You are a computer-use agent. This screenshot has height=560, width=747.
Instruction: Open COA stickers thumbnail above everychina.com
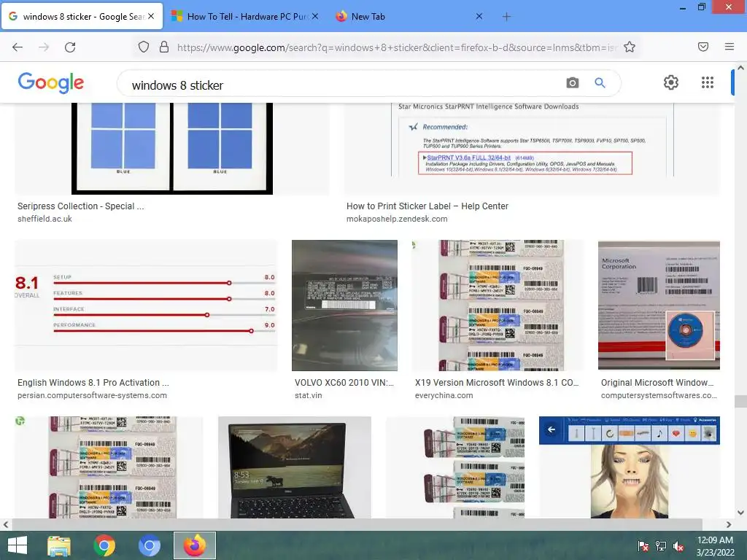coord(498,306)
